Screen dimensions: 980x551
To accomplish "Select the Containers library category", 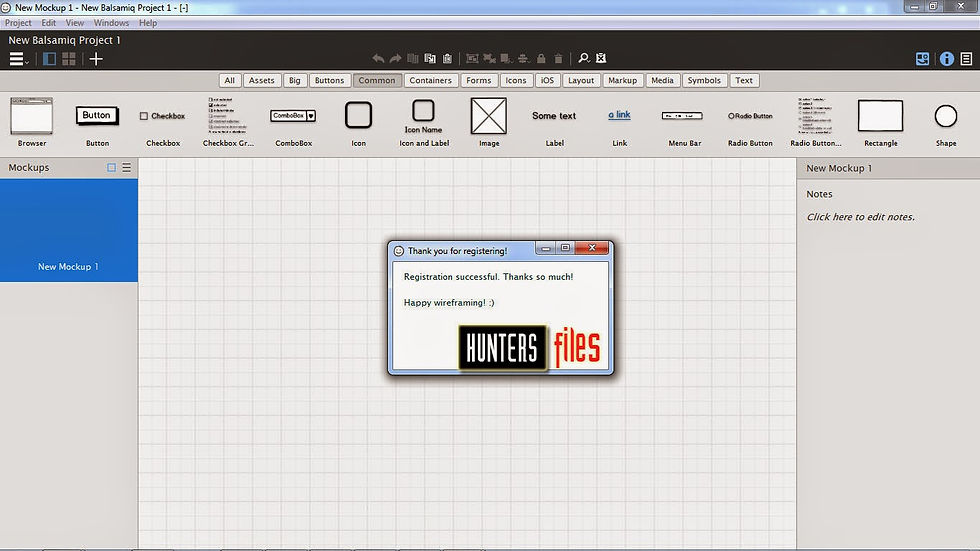I will [431, 81].
